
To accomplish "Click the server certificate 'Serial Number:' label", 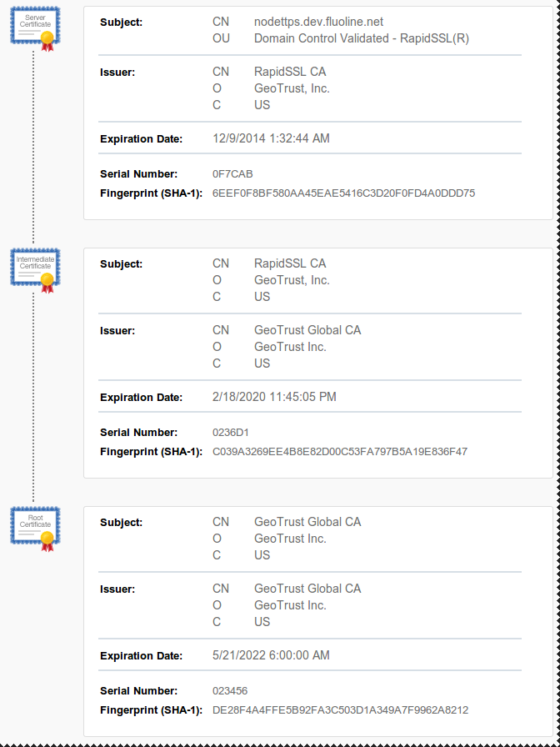I will click(138, 174).
